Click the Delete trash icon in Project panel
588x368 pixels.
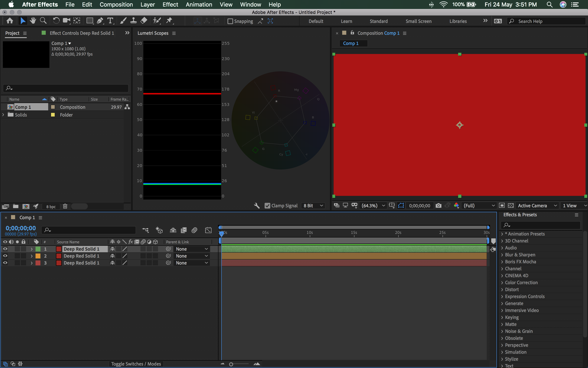point(65,206)
